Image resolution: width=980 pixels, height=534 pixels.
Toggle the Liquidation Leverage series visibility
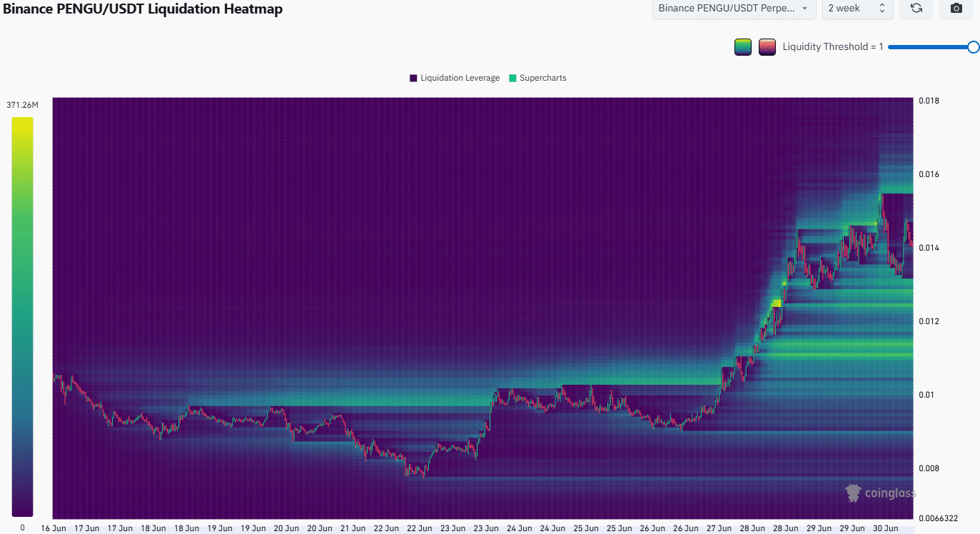[x=454, y=78]
